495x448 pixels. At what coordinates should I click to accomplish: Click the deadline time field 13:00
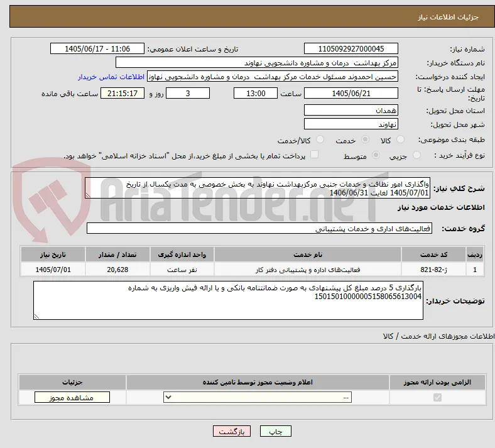click(x=256, y=94)
